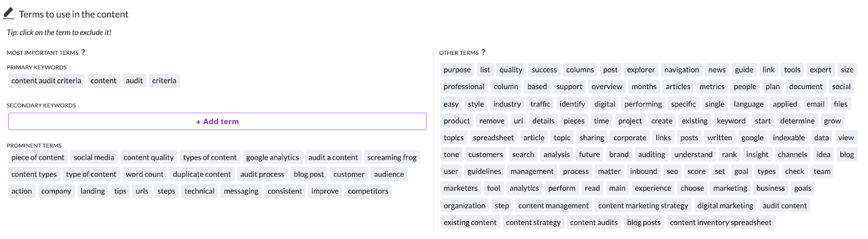Exclude the 'navigation' other term
This screenshot has width=868, height=239.
click(681, 70)
